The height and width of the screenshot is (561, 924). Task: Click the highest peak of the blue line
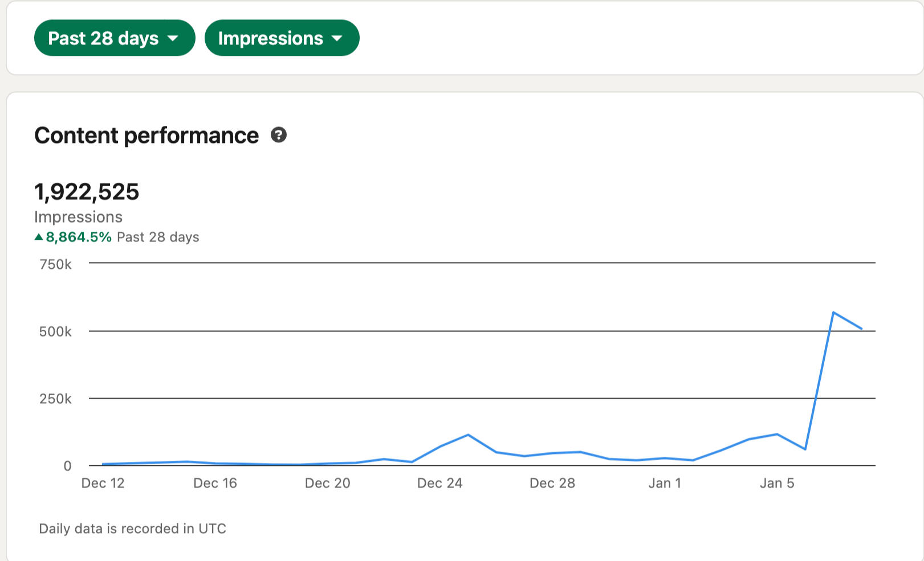point(833,312)
